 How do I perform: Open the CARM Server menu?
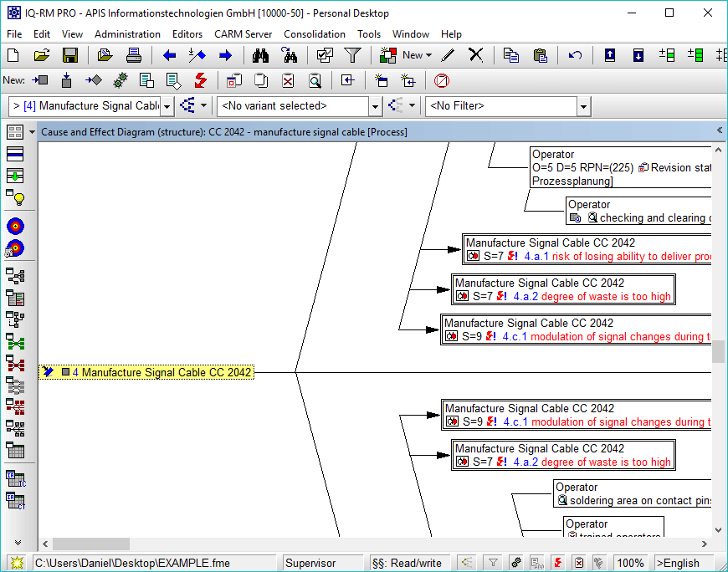pos(243,34)
